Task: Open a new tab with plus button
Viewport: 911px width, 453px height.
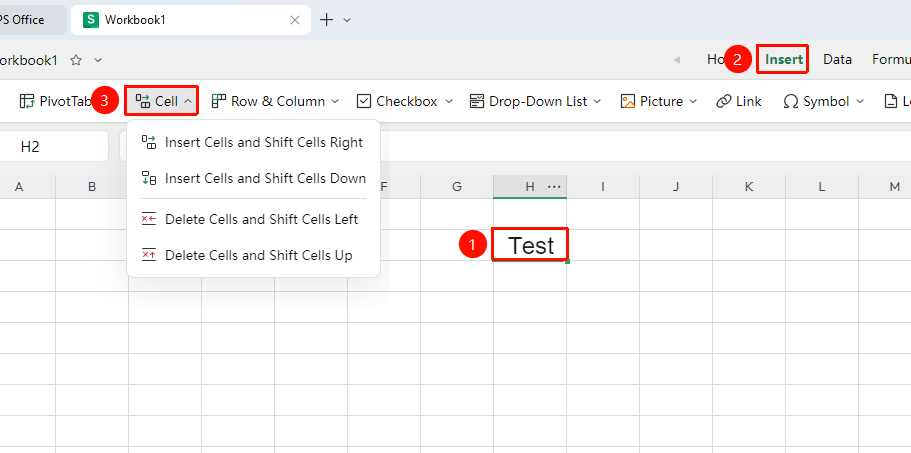Action: click(x=327, y=20)
